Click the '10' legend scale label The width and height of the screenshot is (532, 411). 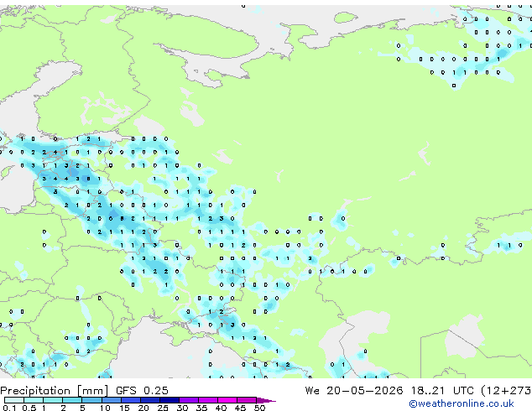click(105, 408)
